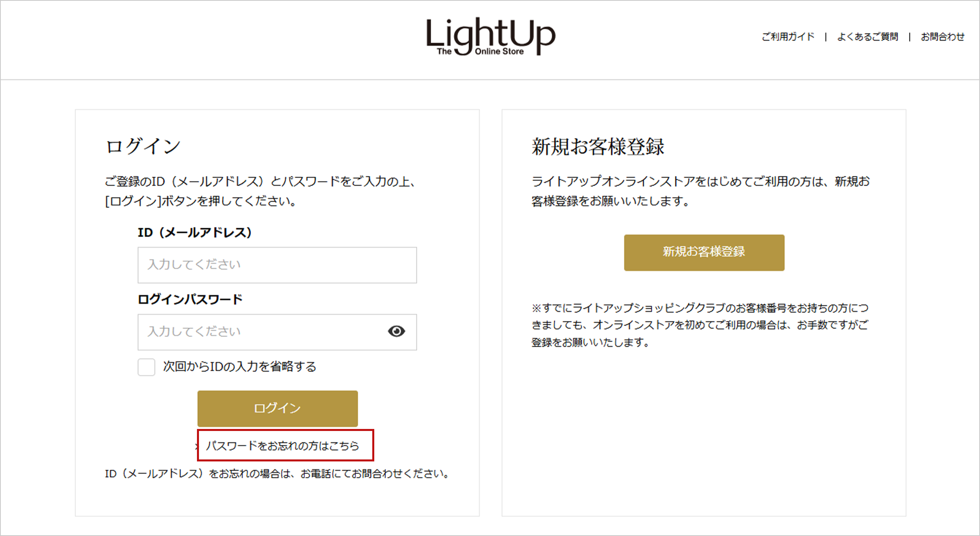Open よくあるご質問 in the header
980x536 pixels.
(867, 37)
